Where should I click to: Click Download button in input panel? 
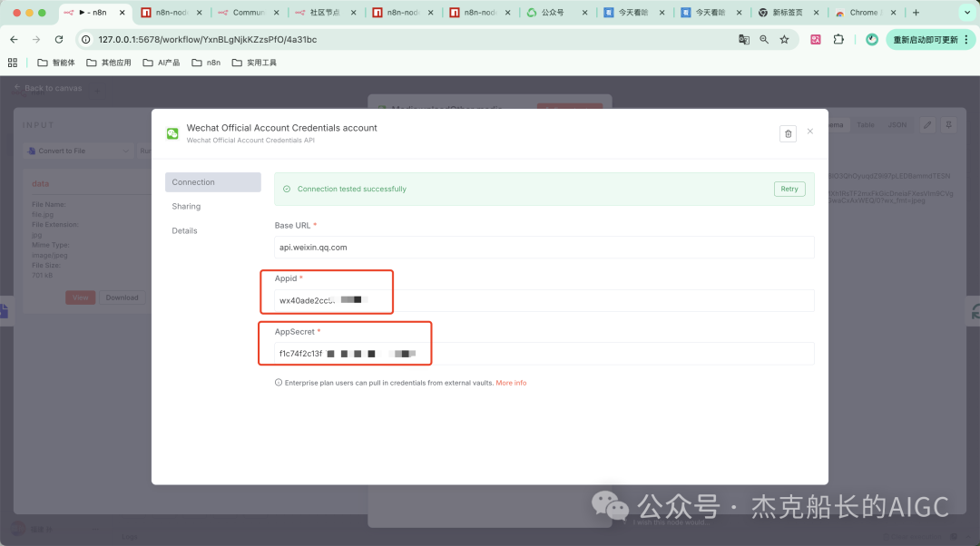pyautogui.click(x=122, y=297)
